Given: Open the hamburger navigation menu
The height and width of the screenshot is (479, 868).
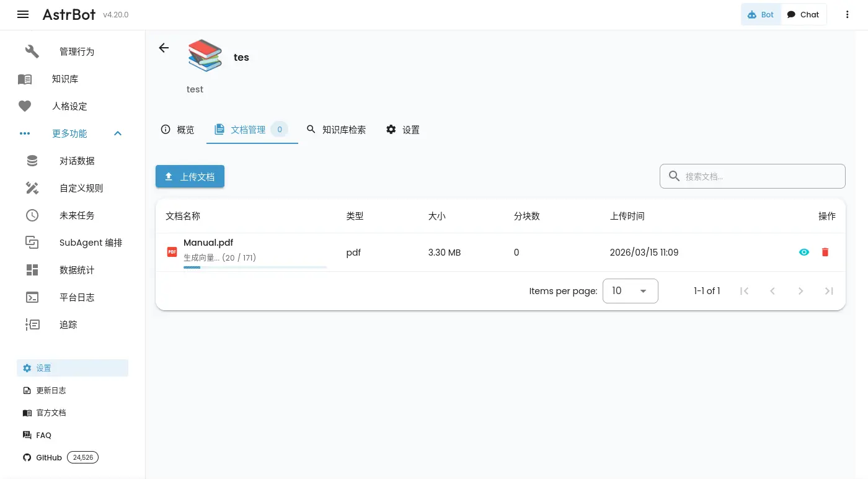Looking at the screenshot, I should (23, 14).
